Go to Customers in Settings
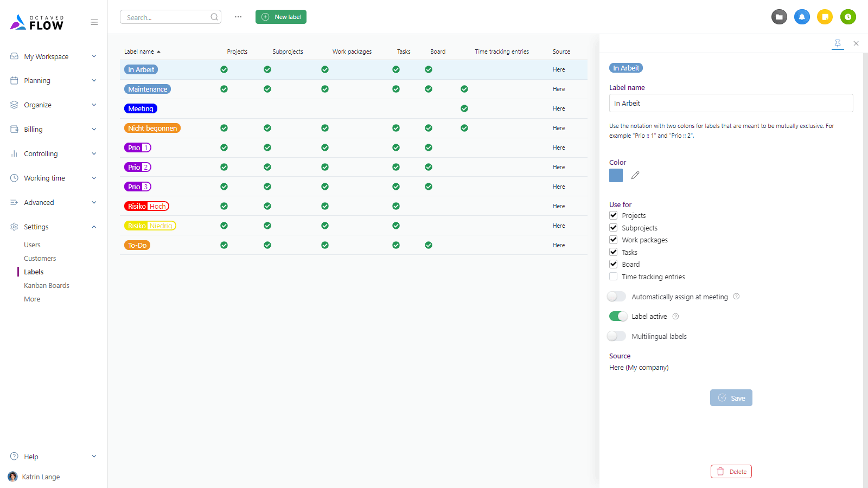The height and width of the screenshot is (488, 868). tap(40, 258)
